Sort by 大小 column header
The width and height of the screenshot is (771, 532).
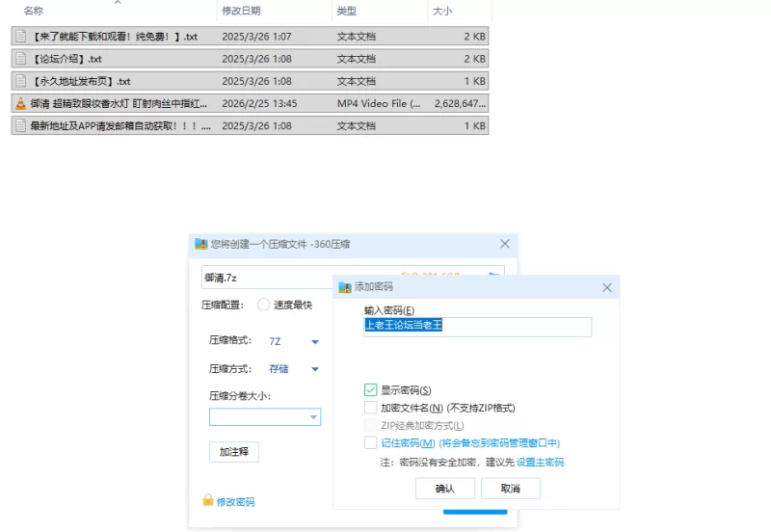(442, 11)
